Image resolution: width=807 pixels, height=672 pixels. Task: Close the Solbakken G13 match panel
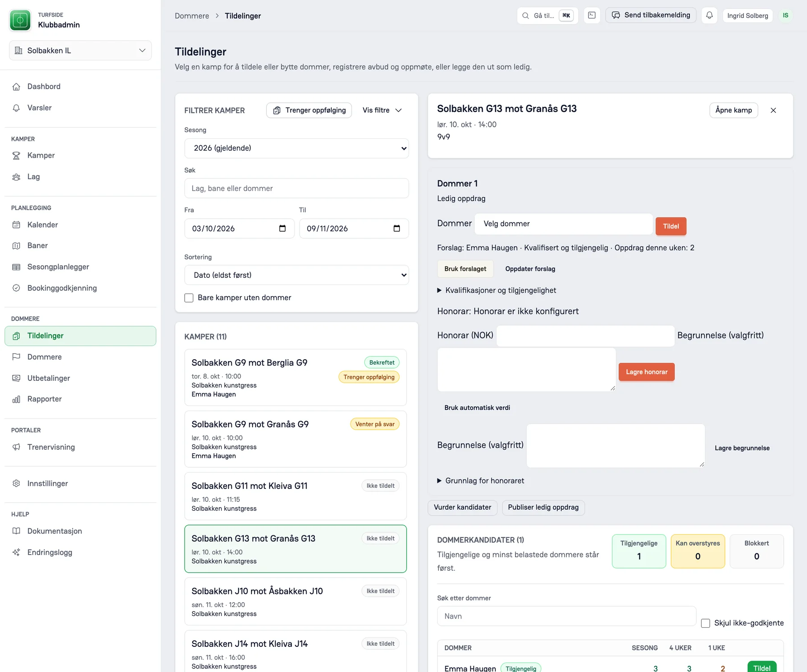(x=773, y=110)
